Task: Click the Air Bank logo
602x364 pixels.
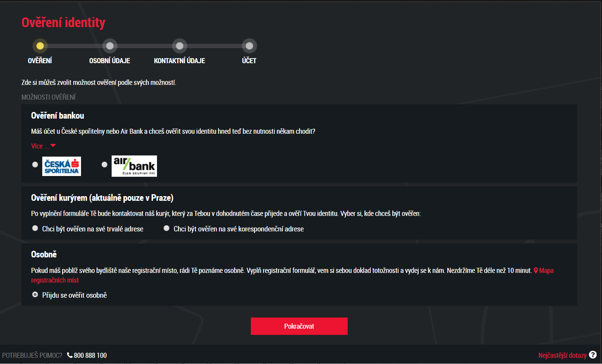Action: coord(134,166)
